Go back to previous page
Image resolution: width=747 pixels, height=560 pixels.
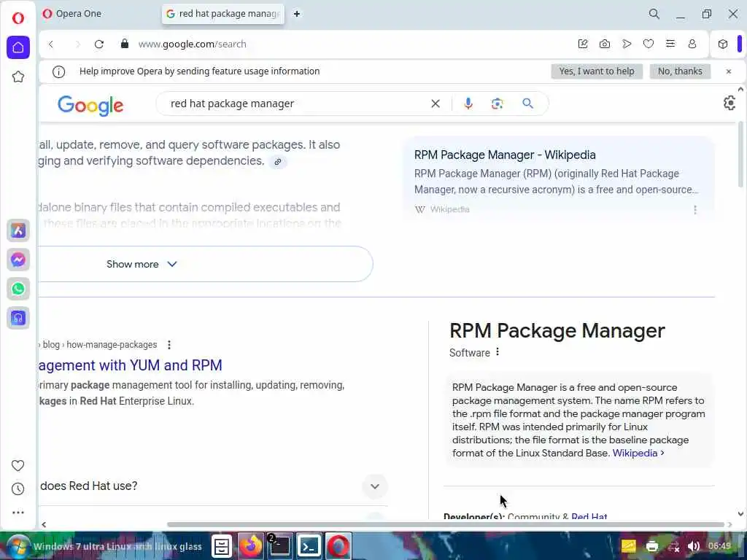51,44
